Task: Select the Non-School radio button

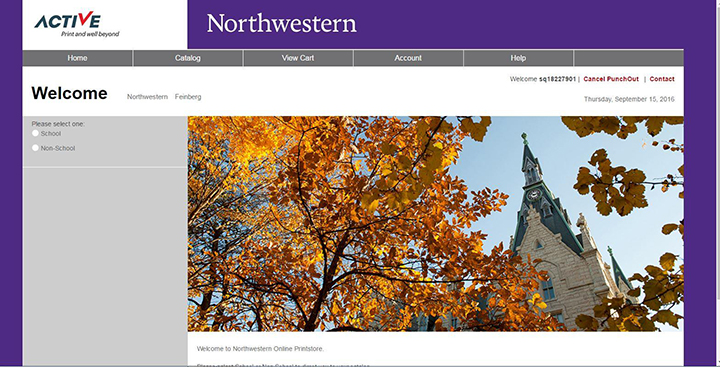Action: click(35, 148)
